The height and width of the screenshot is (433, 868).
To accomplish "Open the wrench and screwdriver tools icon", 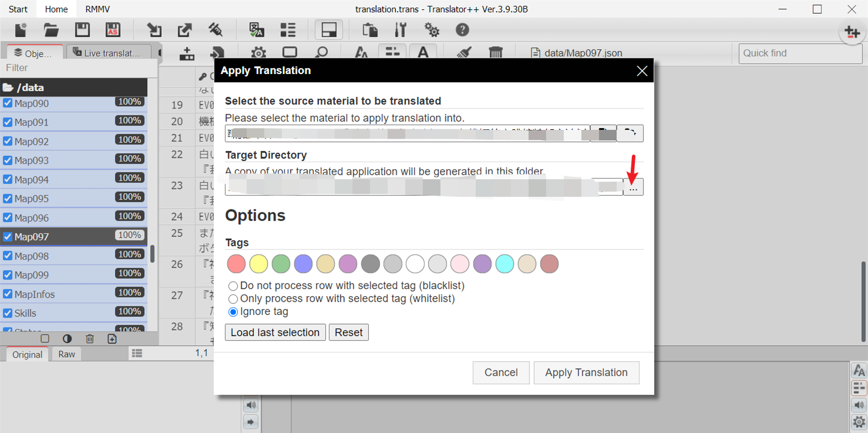I will coord(400,30).
